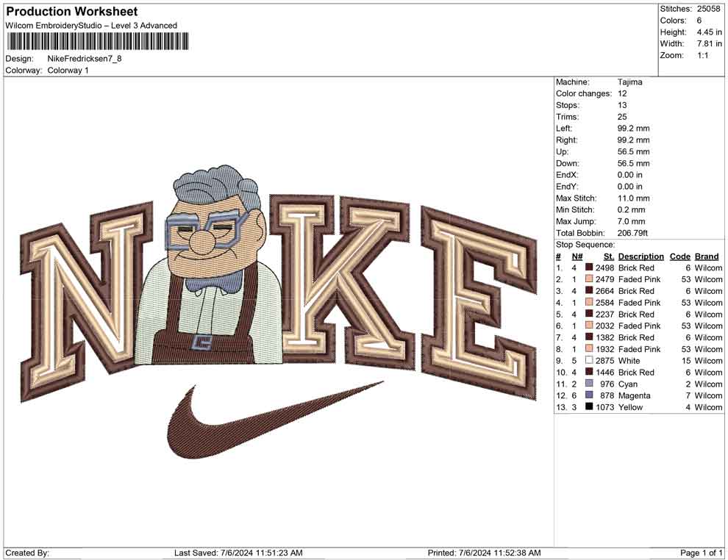Click the Colors value 6
This screenshot has height=560, width=728.
pyautogui.click(x=699, y=21)
